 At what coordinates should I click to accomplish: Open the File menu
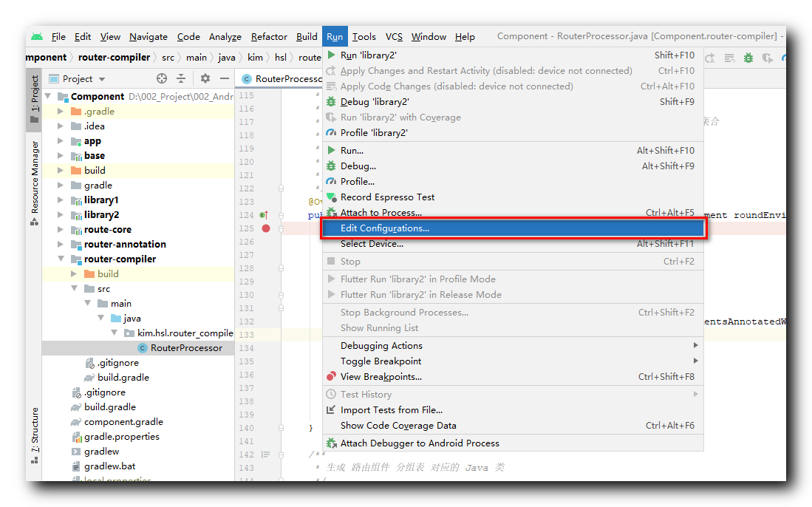pos(58,37)
